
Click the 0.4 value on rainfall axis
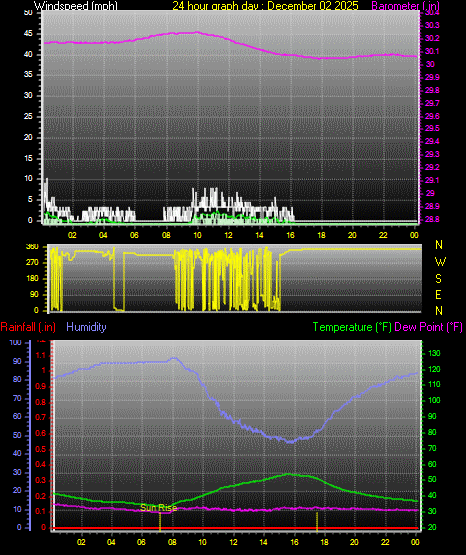tap(41, 464)
